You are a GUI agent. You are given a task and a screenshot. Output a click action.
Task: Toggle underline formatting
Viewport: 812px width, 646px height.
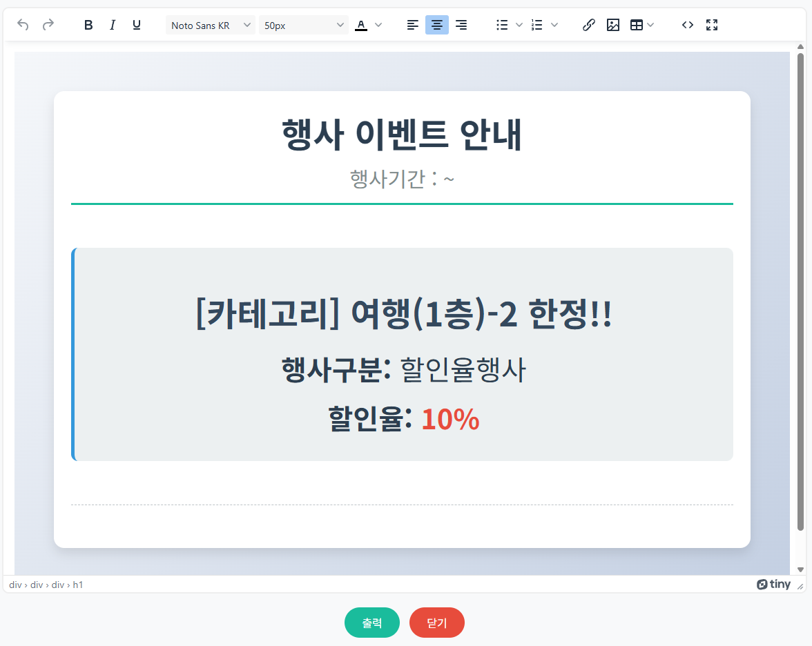(x=137, y=25)
